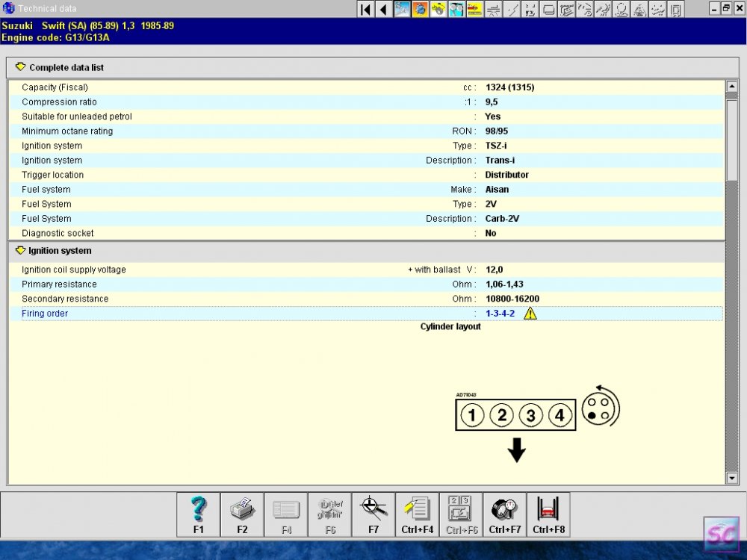Select Suitable for unleaded petrol row

point(366,116)
